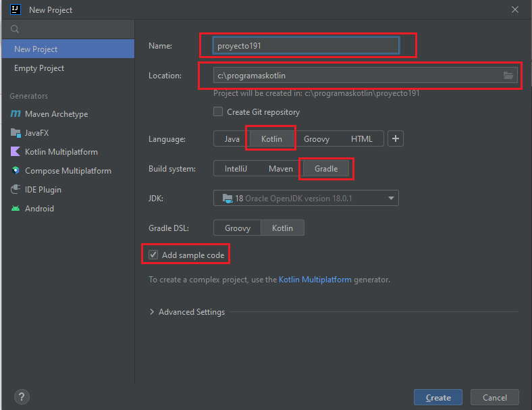
Task: Click the Cancel button
Action: [495, 397]
